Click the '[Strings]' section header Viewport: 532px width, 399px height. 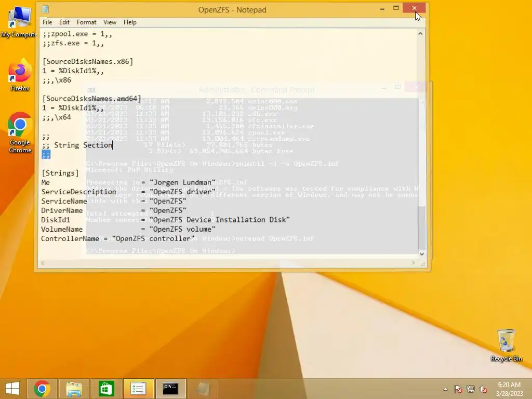click(60, 173)
